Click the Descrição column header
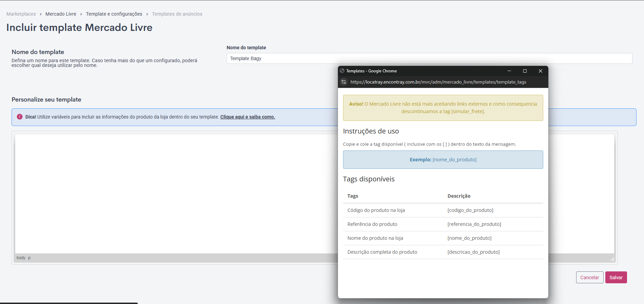The width and height of the screenshot is (644, 304). click(459, 196)
